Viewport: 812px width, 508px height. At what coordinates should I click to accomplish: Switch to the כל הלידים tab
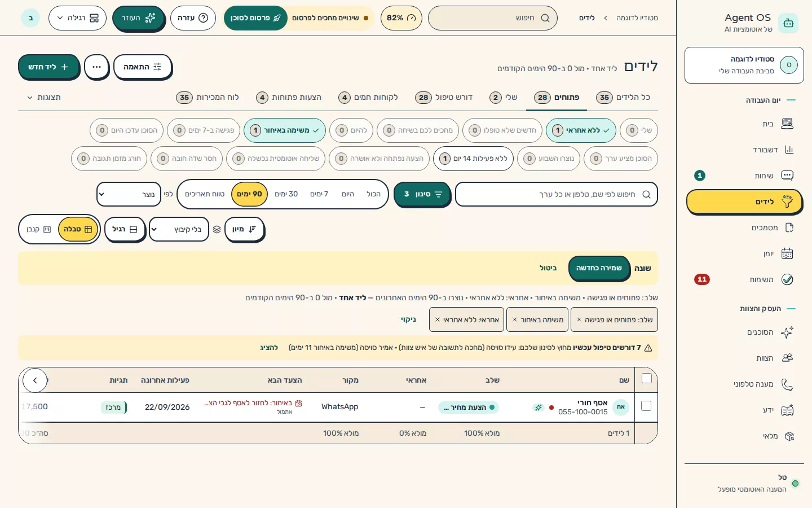623,97
